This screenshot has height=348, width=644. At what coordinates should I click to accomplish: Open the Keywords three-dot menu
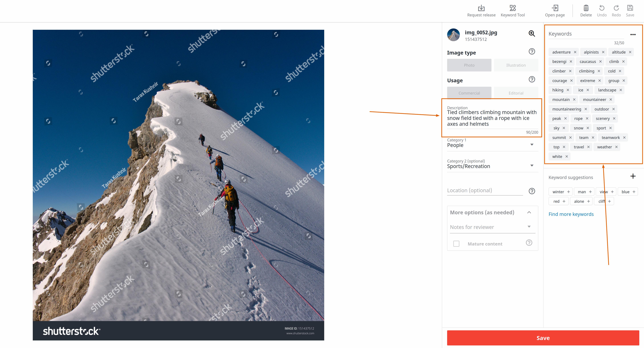click(x=633, y=35)
